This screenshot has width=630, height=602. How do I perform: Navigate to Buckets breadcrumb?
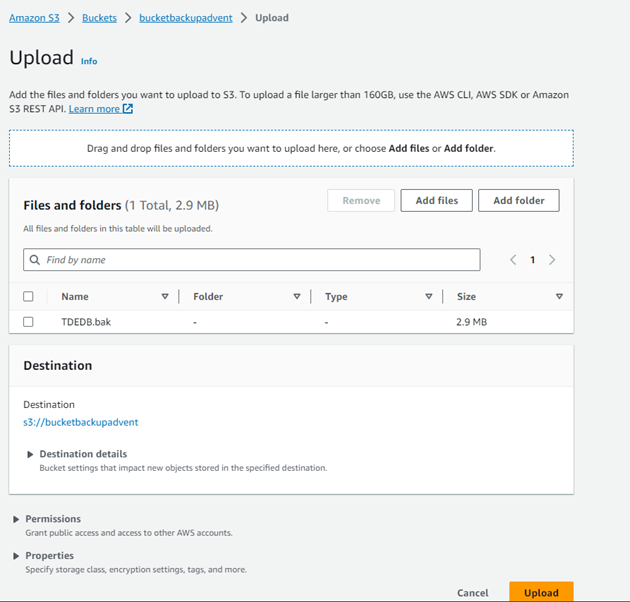(99, 18)
